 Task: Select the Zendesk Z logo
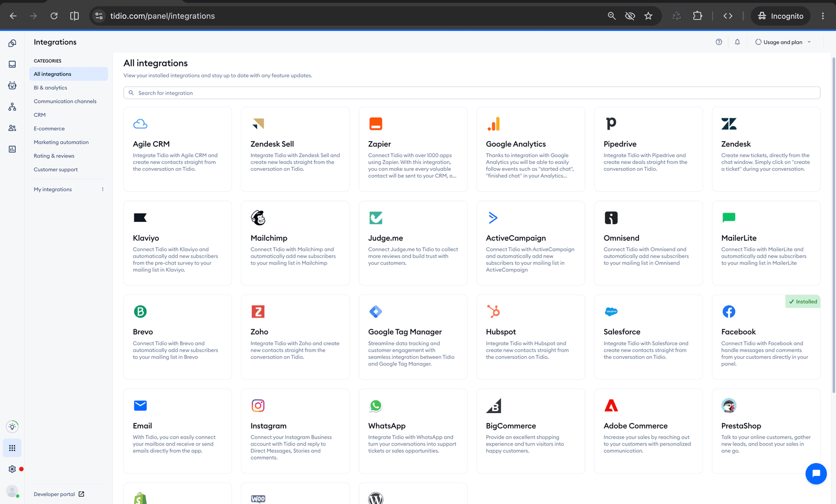(729, 124)
